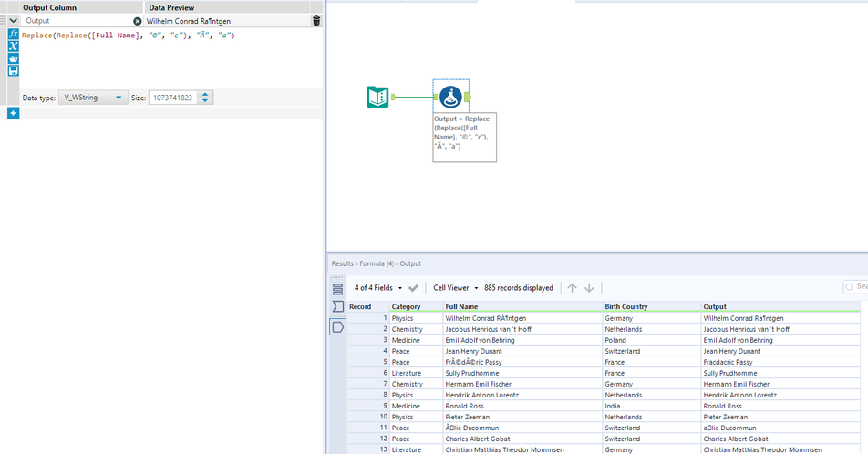
Task: Go to next record with down arrow
Action: (x=589, y=288)
